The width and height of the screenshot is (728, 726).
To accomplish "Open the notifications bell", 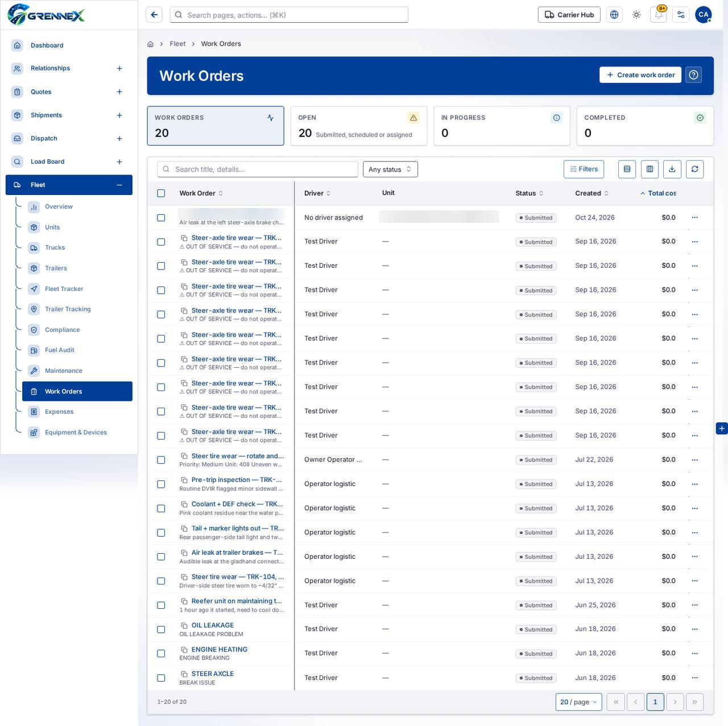I will click(659, 15).
